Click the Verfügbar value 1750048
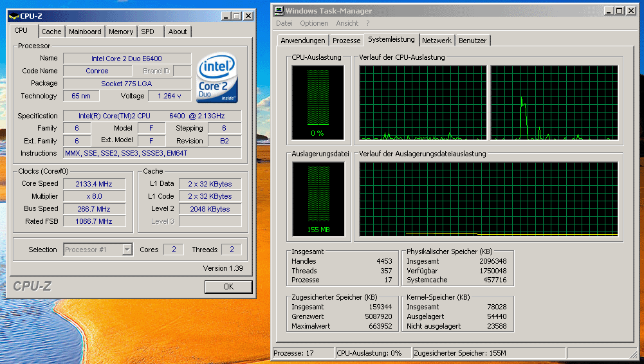 click(x=493, y=271)
